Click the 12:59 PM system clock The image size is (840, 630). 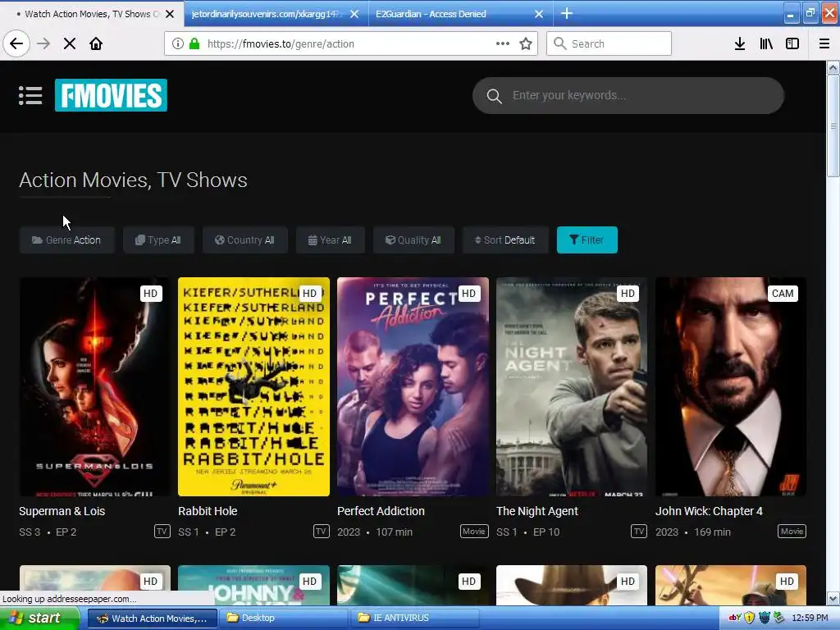tap(810, 618)
